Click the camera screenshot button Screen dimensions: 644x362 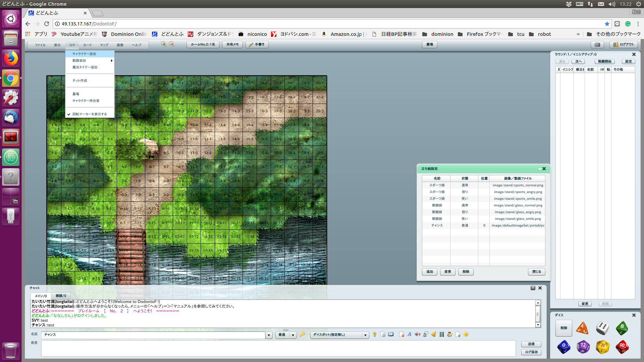(x=597, y=45)
